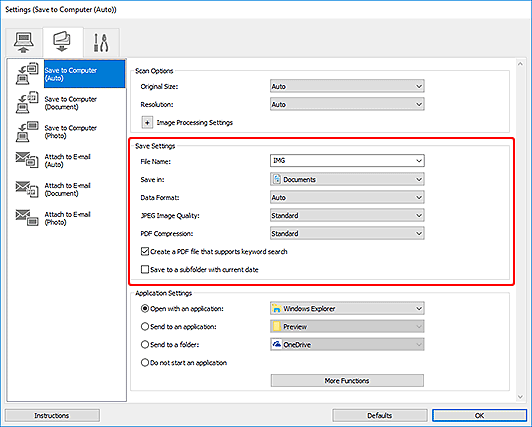This screenshot has height=427, width=532.
Task: Open the Data Format dropdown
Action: [x=347, y=197]
